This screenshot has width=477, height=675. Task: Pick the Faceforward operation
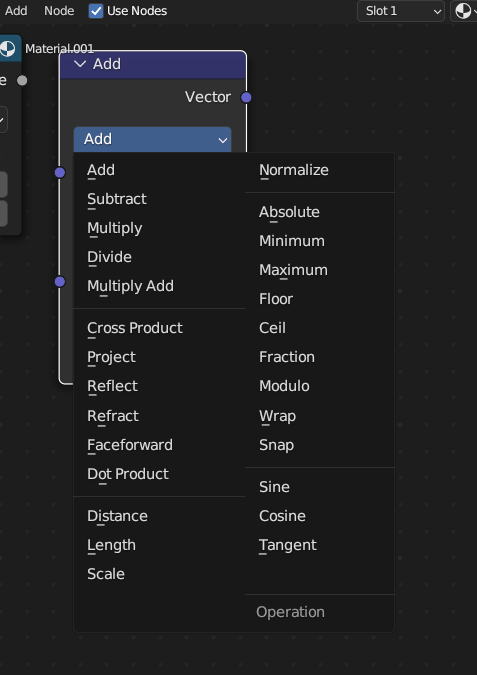(159, 445)
